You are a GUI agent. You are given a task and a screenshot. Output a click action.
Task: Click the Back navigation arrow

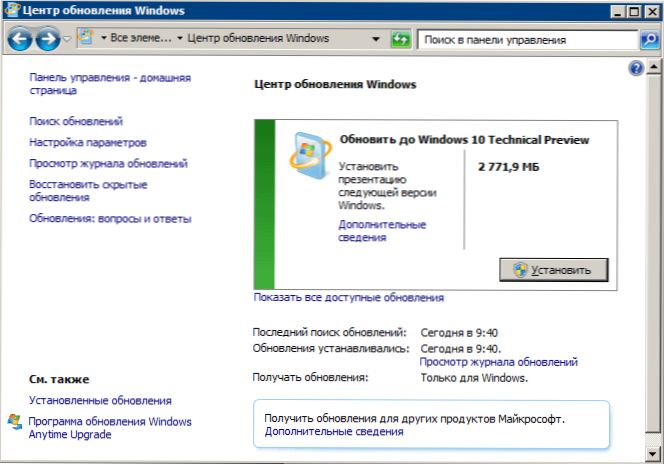[19, 39]
